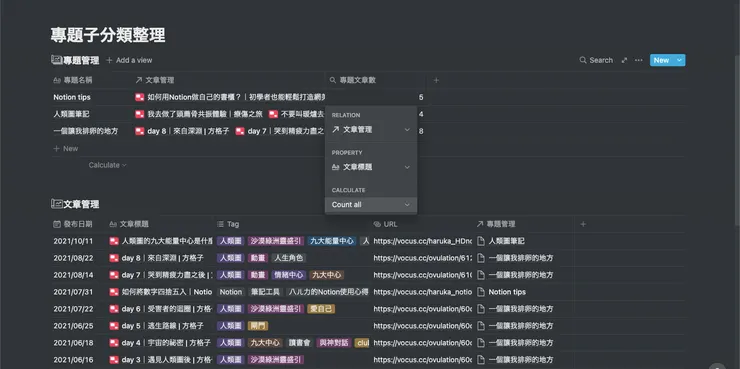The width and height of the screenshot is (740, 369).
Task: Expand the arrow beside the New button
Action: (680, 60)
